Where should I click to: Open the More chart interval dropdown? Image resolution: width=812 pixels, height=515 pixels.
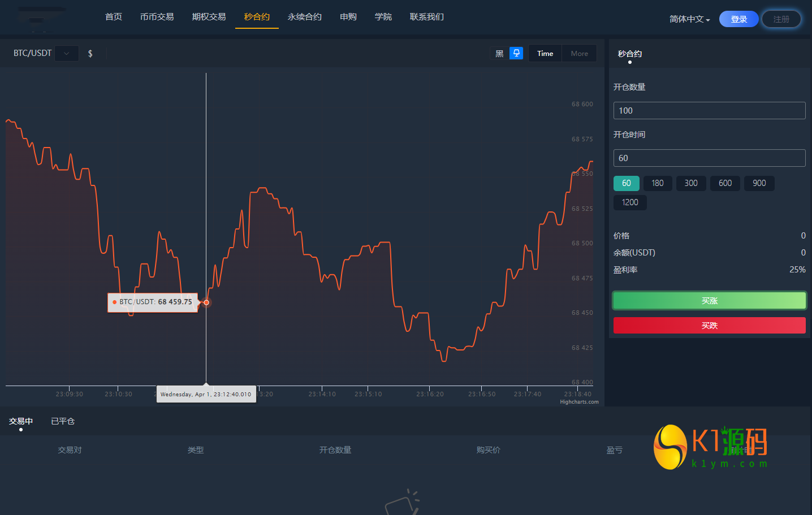[x=578, y=53]
